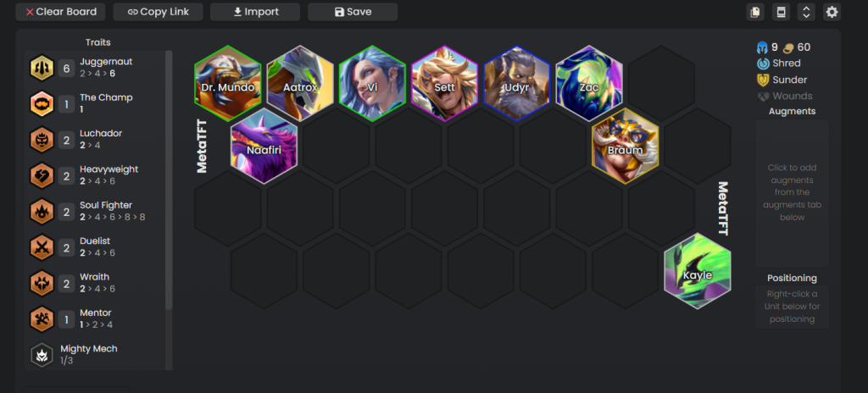The image size is (868, 393).
Task: Click the Copy Link button
Action: tap(158, 12)
